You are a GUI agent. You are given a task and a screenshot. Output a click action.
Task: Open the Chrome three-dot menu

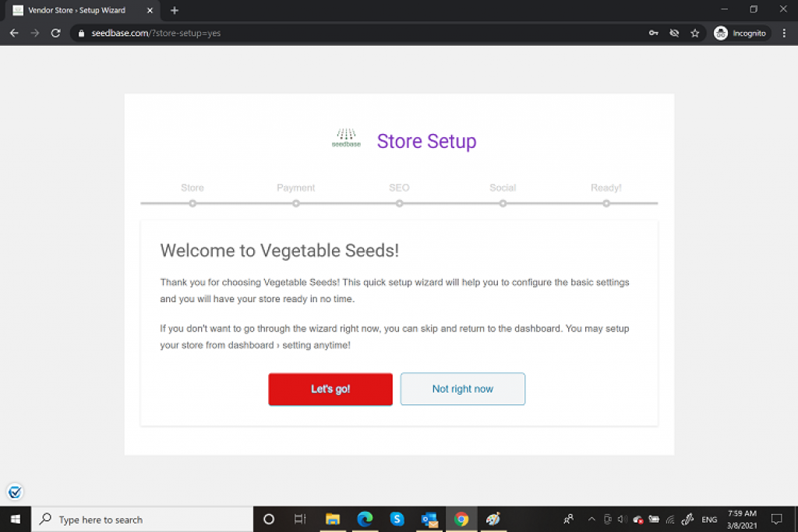(x=784, y=33)
